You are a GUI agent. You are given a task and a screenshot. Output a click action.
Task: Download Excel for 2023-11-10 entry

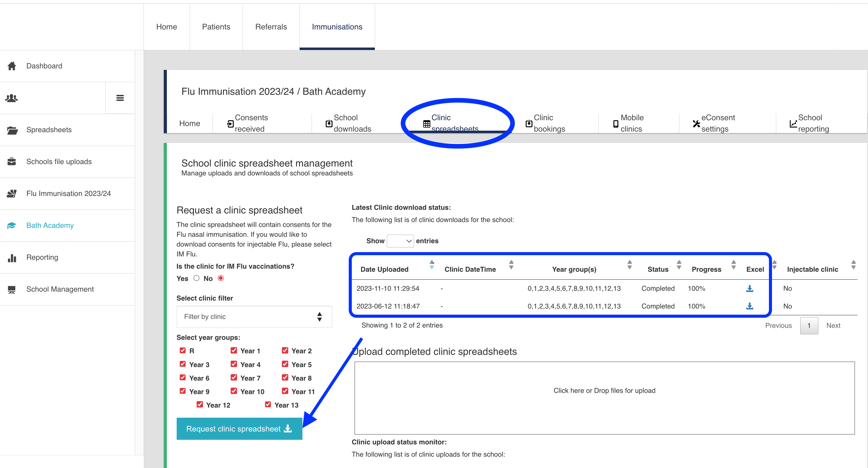pyautogui.click(x=749, y=288)
